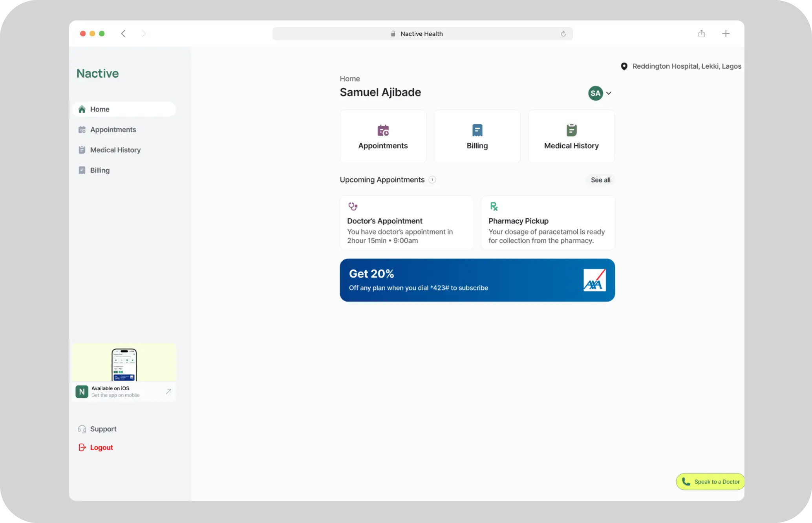This screenshot has width=812, height=523.
Task: Click the sidebar Appointments calendar icon
Action: [x=82, y=130]
